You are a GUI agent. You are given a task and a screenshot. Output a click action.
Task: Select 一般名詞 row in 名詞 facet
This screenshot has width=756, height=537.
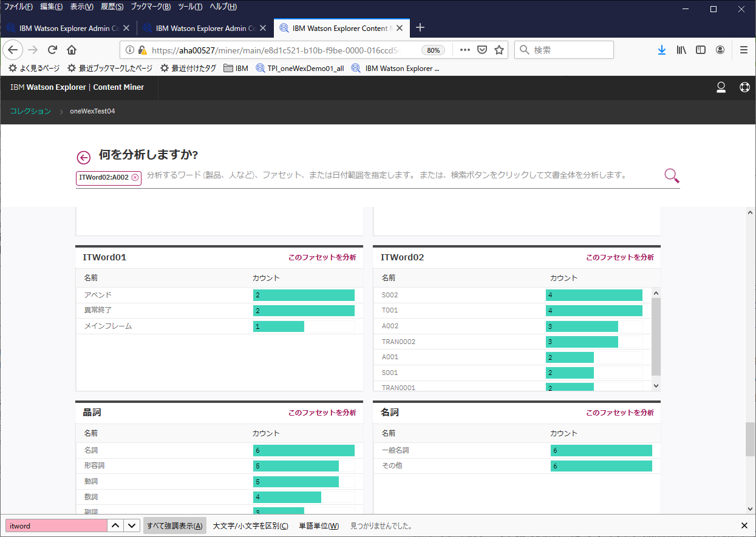point(517,450)
